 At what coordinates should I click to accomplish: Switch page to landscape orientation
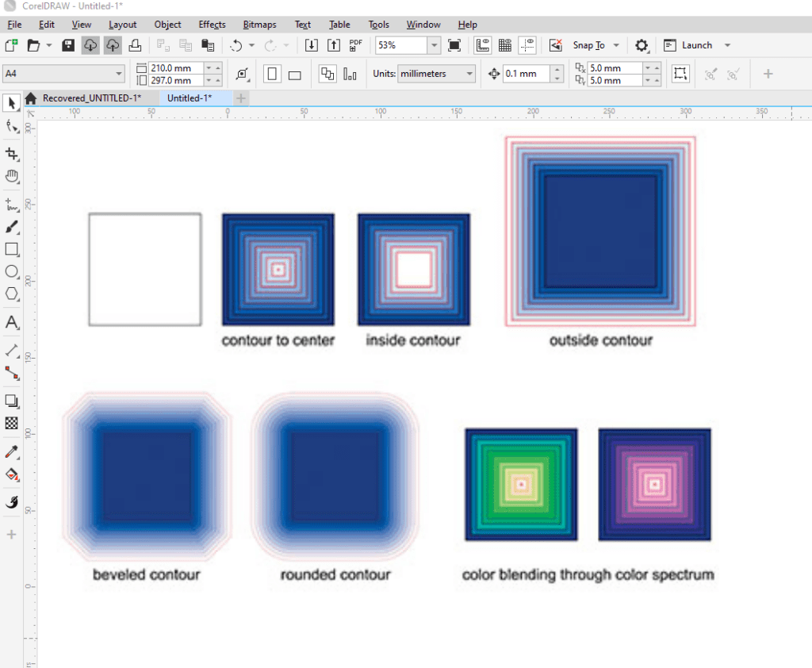[x=294, y=74]
